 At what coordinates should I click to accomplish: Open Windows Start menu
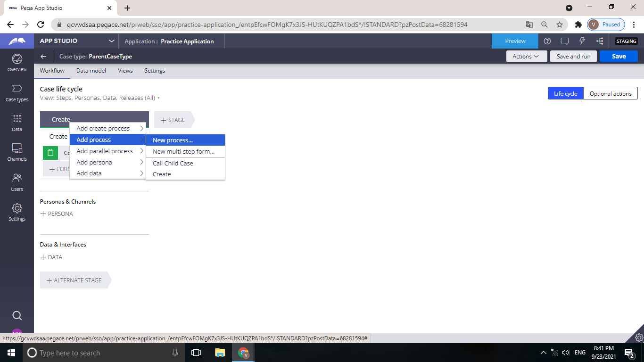(x=11, y=353)
